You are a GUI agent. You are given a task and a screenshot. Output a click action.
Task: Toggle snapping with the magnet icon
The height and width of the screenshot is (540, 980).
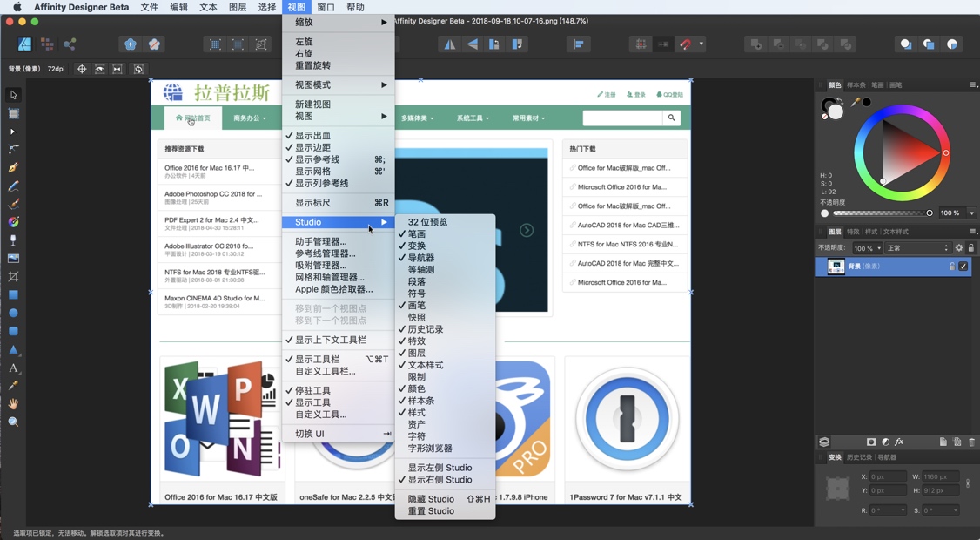pyautogui.click(x=686, y=44)
